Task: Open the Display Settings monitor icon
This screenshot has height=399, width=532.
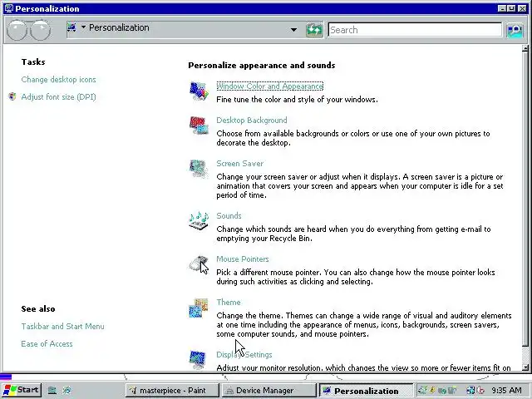Action: click(x=198, y=360)
